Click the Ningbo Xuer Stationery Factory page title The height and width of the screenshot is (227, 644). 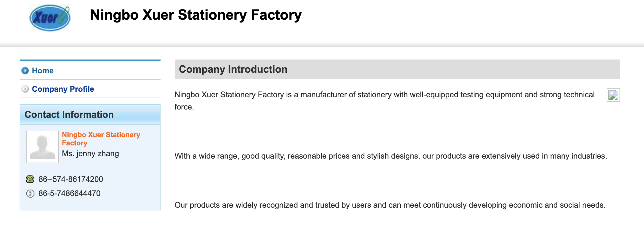point(196,15)
